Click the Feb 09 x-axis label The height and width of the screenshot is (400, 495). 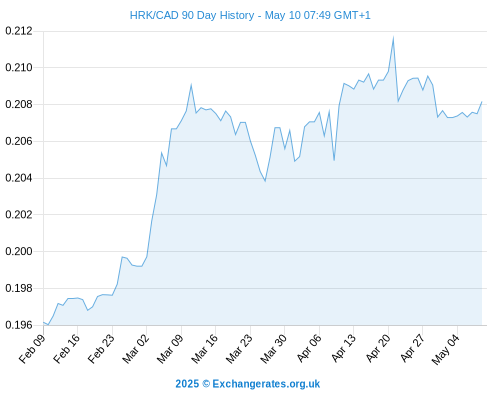(x=32, y=349)
